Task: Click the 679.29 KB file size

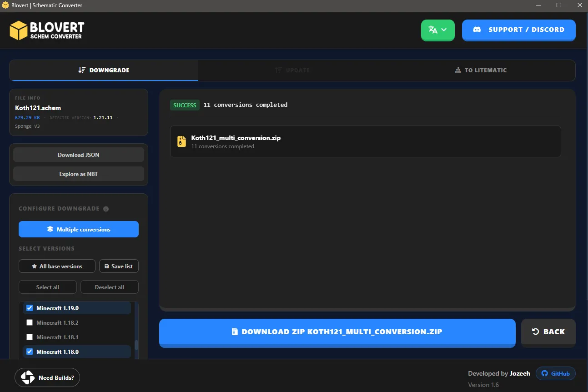Action: tap(27, 117)
